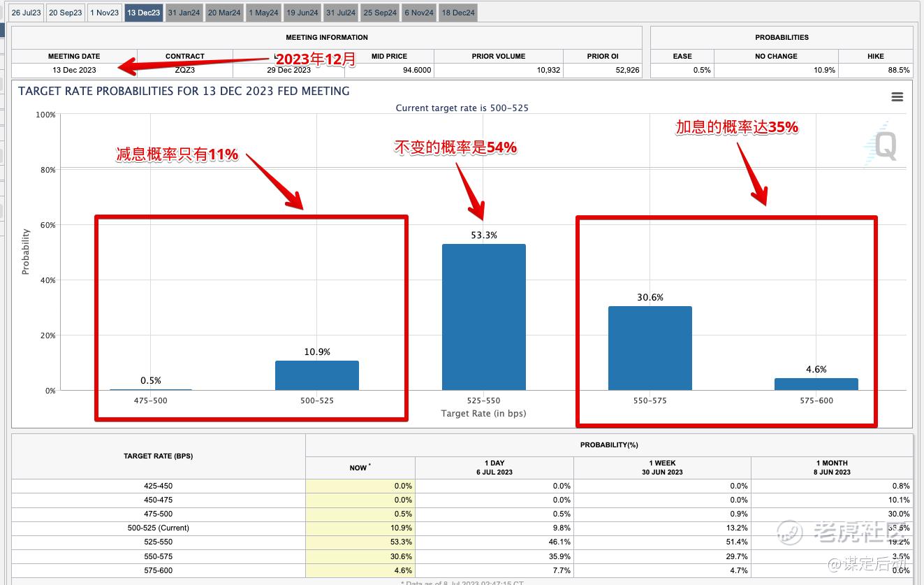Select the 19 Jun24 meeting tab

(x=302, y=13)
